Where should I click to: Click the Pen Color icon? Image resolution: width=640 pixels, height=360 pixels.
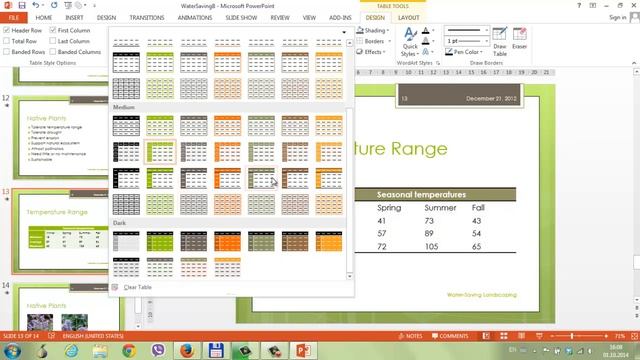tap(449, 52)
